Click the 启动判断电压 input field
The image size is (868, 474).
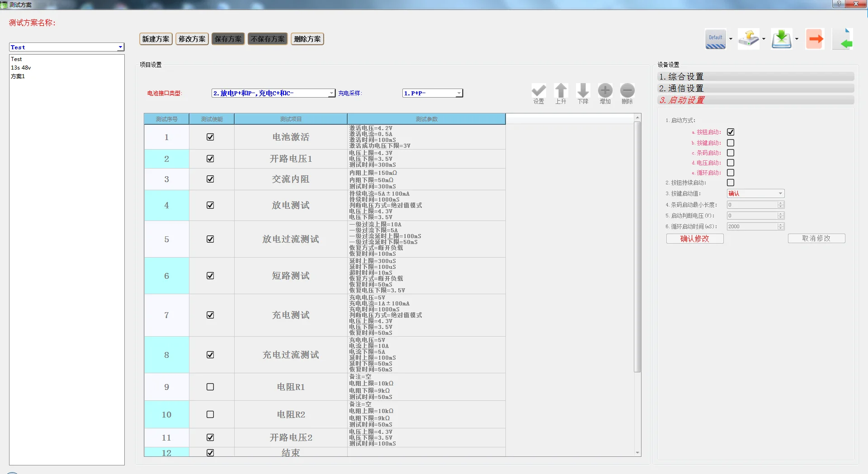click(x=752, y=216)
